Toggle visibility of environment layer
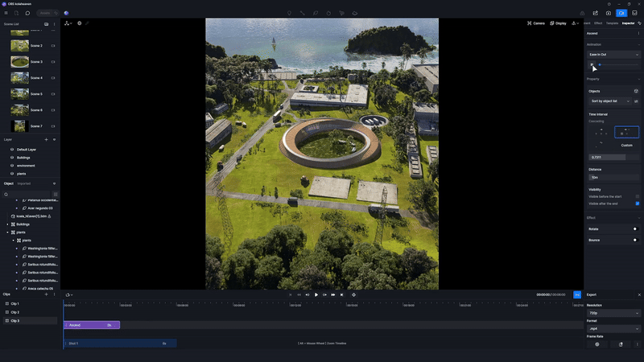The height and width of the screenshot is (362, 644). (12, 166)
